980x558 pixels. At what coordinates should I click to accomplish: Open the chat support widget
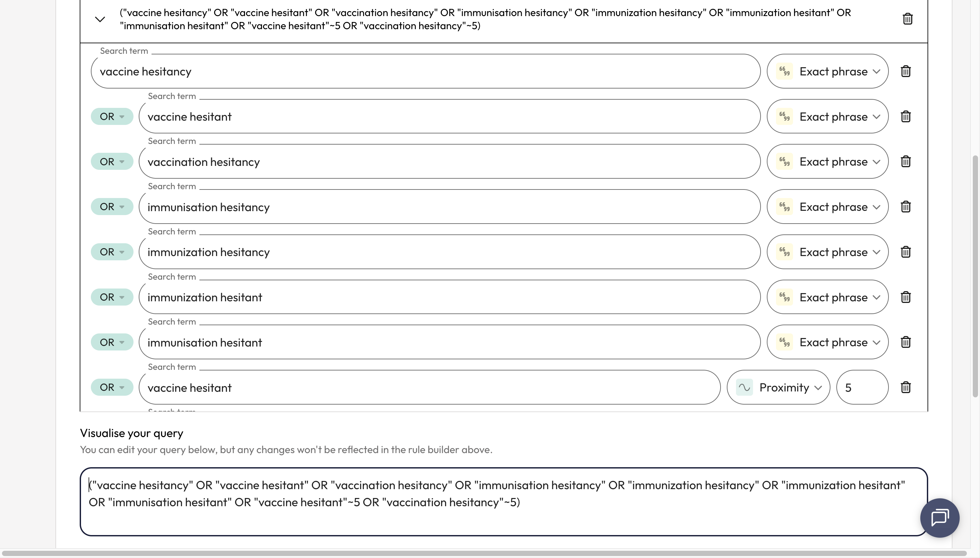click(x=940, y=518)
